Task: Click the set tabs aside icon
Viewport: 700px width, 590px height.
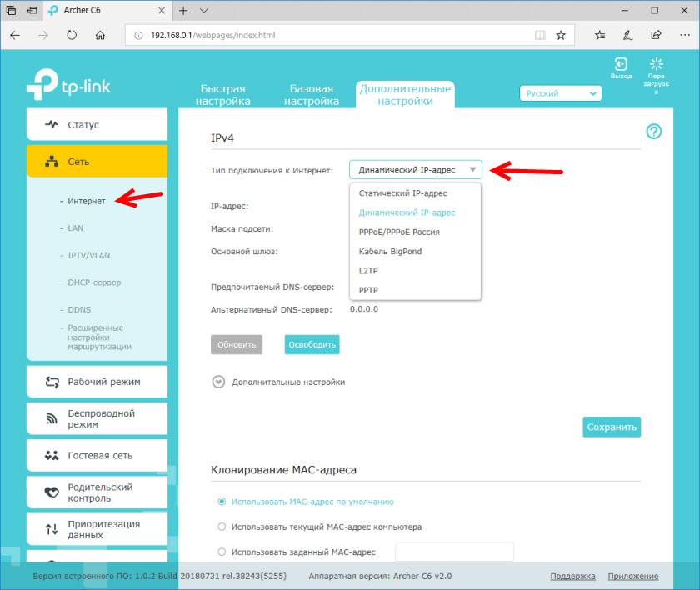Action: pyautogui.click(x=32, y=10)
